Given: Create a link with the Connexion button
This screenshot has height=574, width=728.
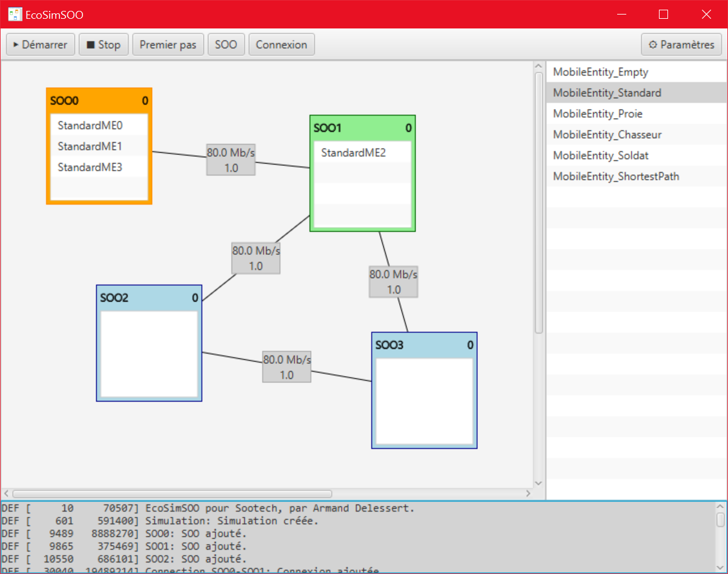Looking at the screenshot, I should pos(281,44).
